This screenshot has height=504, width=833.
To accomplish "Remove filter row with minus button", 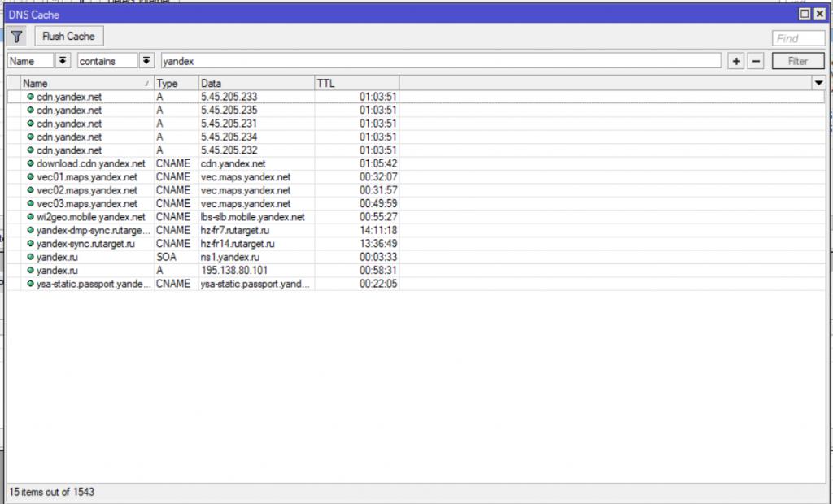I will tap(756, 61).
